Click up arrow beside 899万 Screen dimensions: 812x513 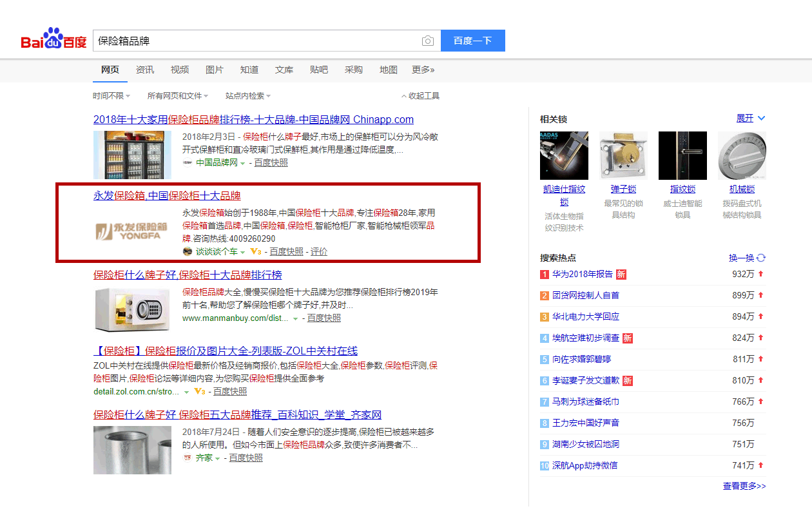point(760,295)
